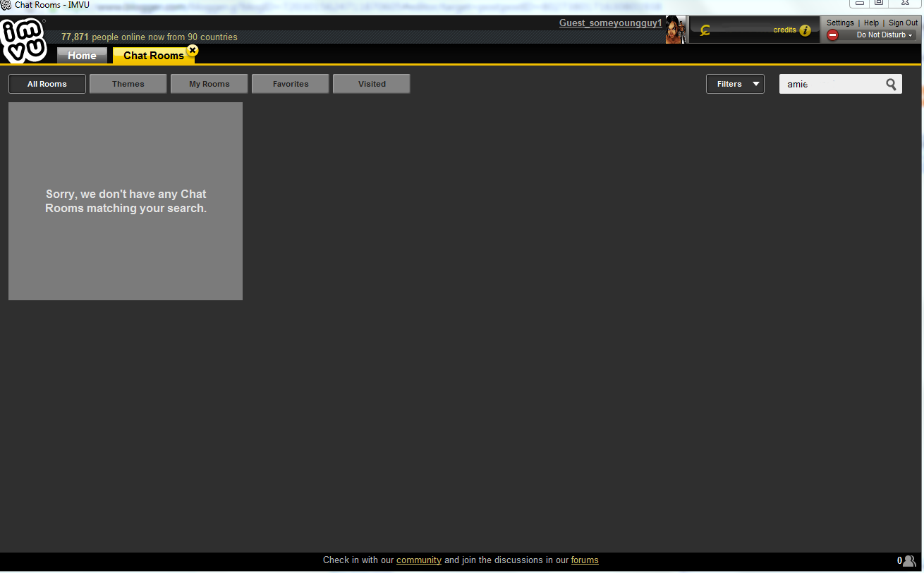Click the Help link
Image resolution: width=924 pixels, height=573 pixels.
(x=872, y=23)
